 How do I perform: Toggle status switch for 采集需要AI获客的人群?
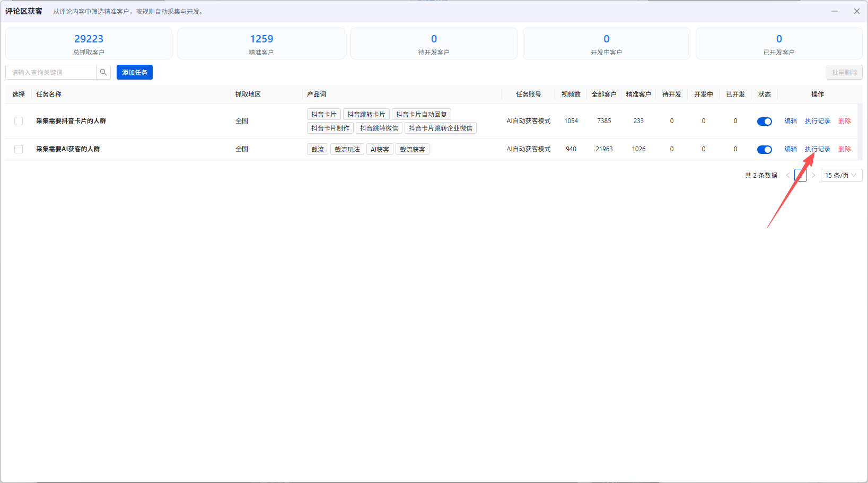(x=765, y=150)
